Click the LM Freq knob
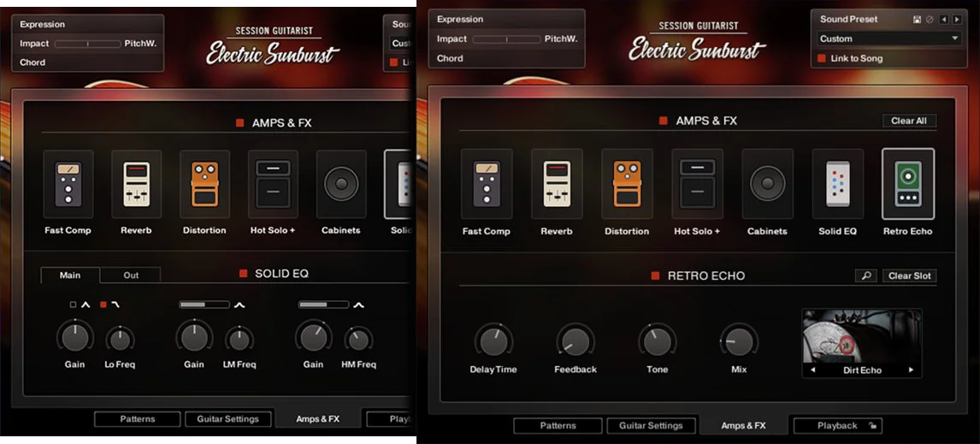 (239, 340)
